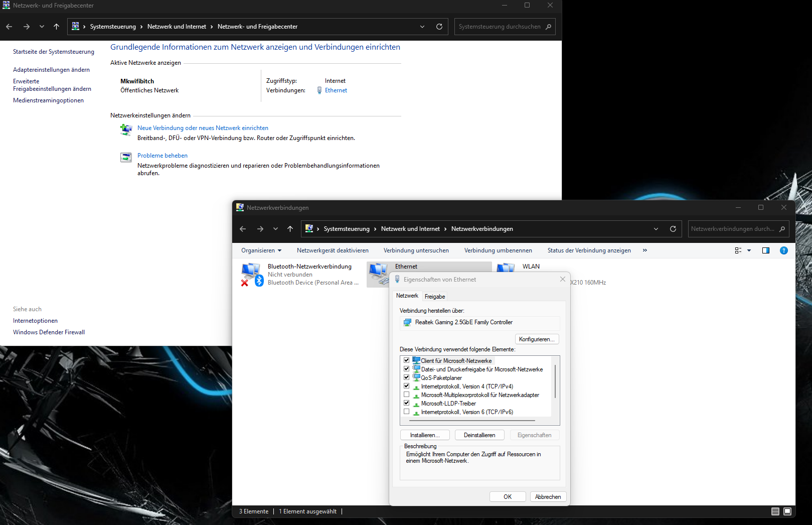Click 'Netzwerkgerät deaktivieren' in the toolbar
Screen dimensions: 812x525
(333, 250)
